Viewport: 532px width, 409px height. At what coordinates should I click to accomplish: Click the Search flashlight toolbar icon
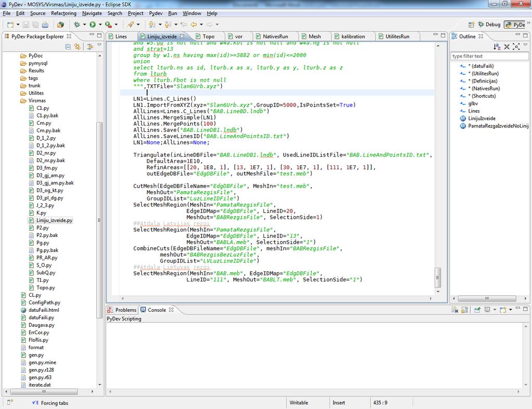click(130, 24)
